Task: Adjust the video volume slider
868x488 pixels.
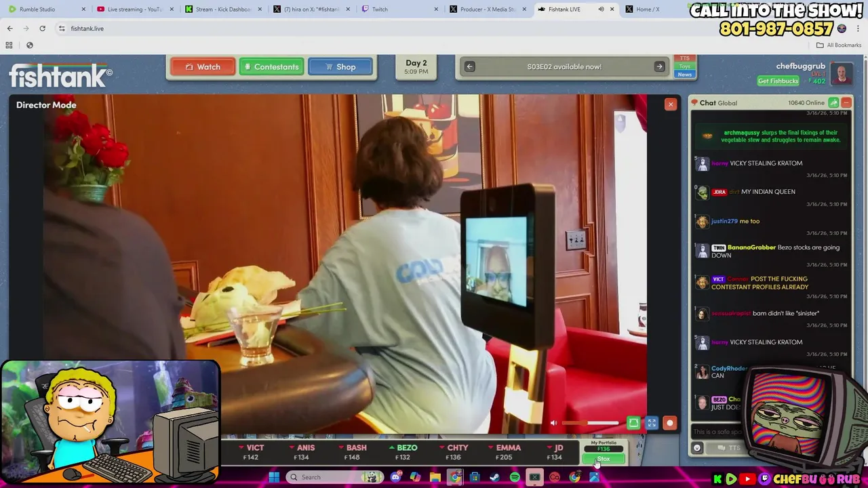Action: 590,423
